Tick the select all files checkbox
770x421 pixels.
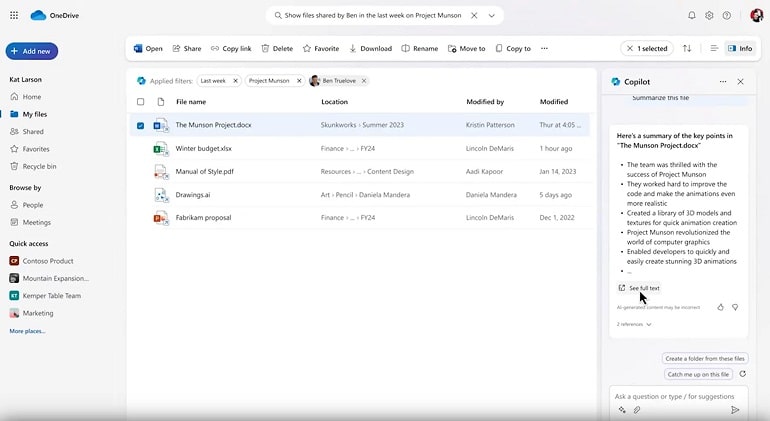(x=140, y=102)
